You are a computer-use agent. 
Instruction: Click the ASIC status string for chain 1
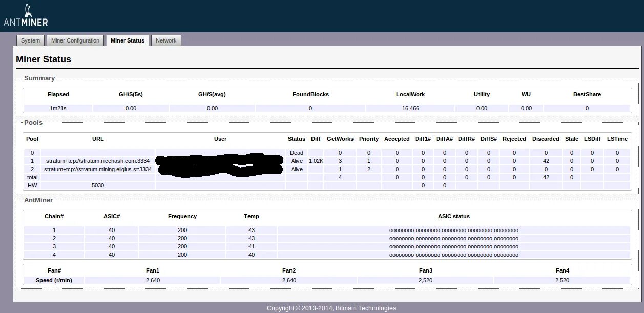[x=454, y=231]
